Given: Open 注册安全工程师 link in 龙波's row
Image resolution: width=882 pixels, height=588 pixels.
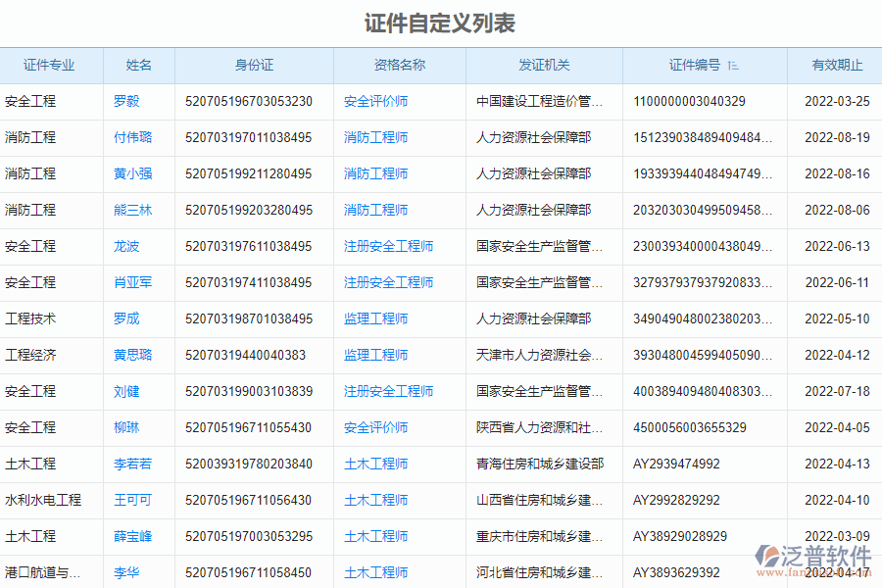Looking at the screenshot, I should (387, 246).
